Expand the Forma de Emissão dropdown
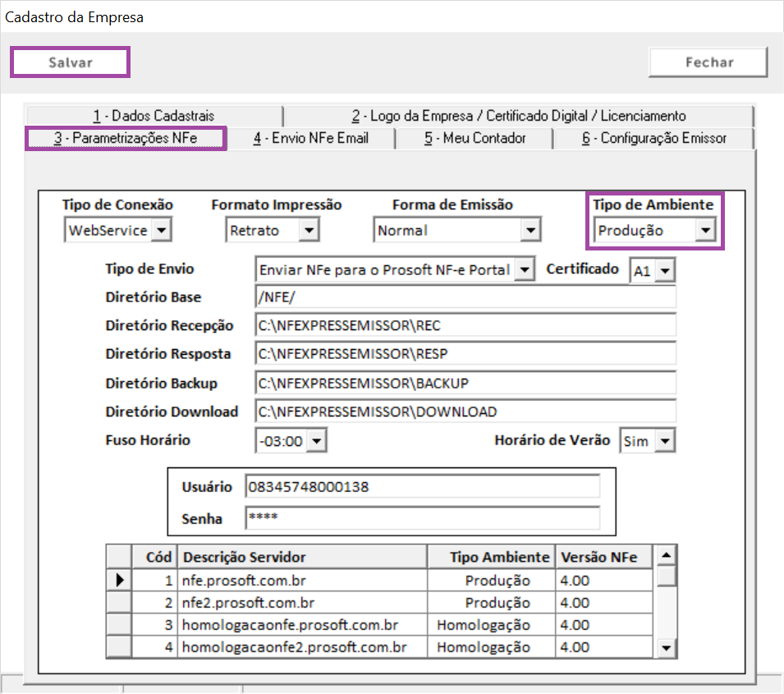Viewport: 784px width, 694px height. [x=530, y=230]
